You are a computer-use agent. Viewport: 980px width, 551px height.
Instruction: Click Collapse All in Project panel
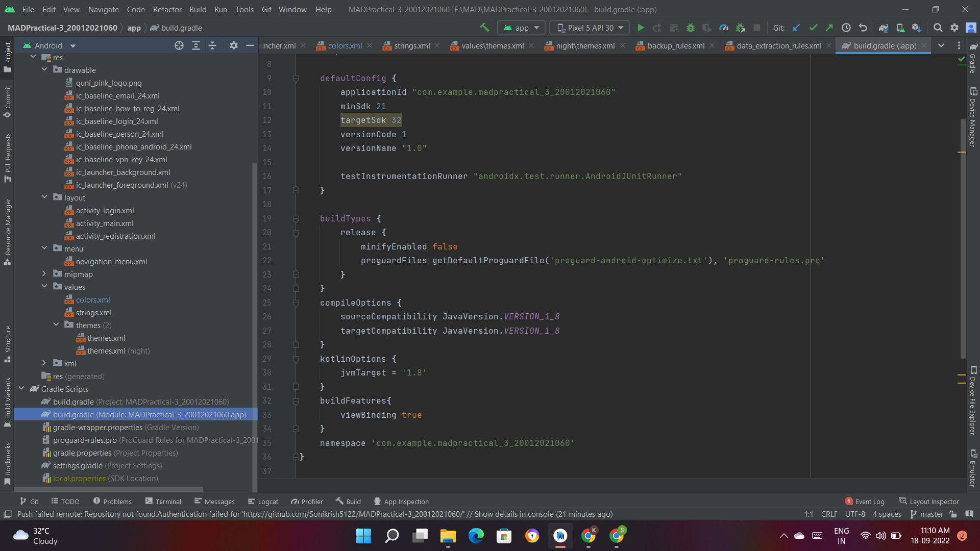tap(212, 45)
